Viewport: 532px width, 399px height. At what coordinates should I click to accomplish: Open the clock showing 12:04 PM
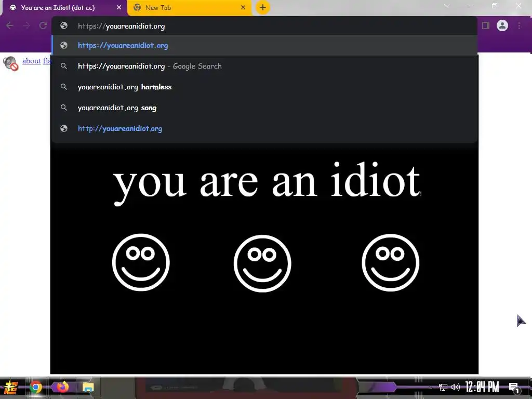[482, 387]
